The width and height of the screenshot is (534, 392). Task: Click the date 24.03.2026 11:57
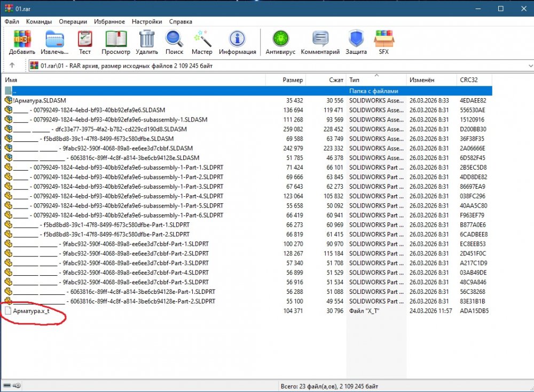(x=430, y=311)
